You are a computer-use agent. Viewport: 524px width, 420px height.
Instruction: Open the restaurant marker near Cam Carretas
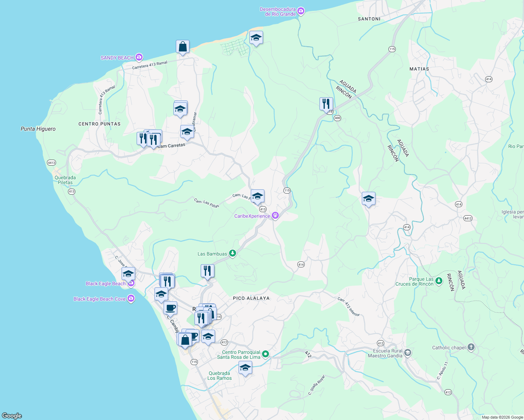pyautogui.click(x=153, y=139)
